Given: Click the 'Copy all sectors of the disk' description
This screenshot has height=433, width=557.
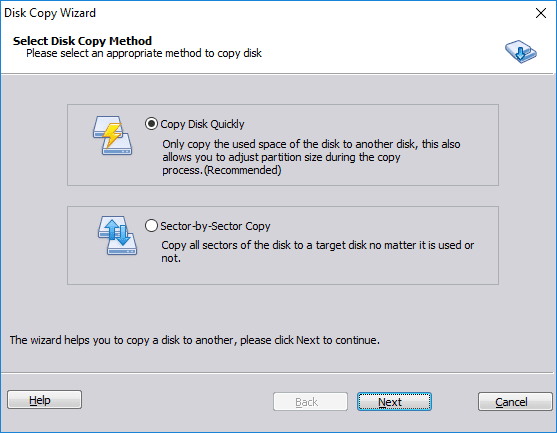Looking at the screenshot, I should [318, 251].
